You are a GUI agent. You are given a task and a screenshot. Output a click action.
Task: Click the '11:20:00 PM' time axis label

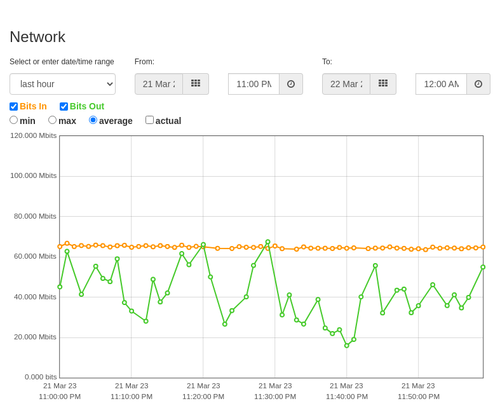203,397
